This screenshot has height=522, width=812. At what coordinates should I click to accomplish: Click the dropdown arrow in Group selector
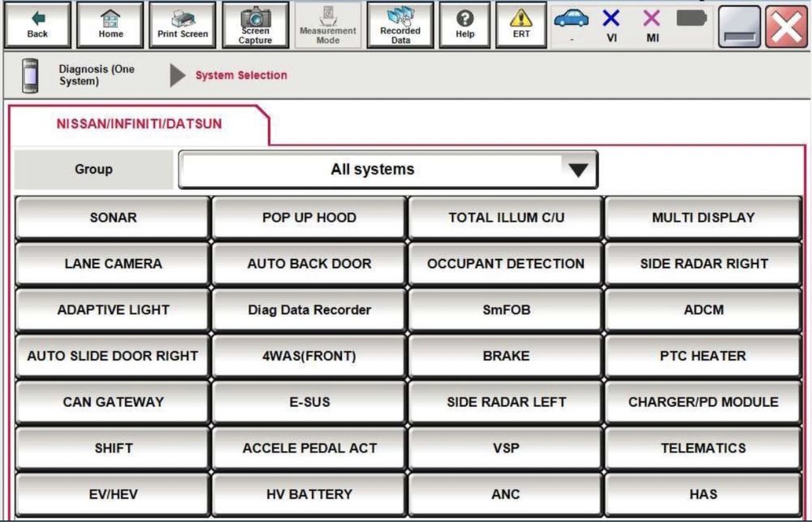(x=578, y=170)
